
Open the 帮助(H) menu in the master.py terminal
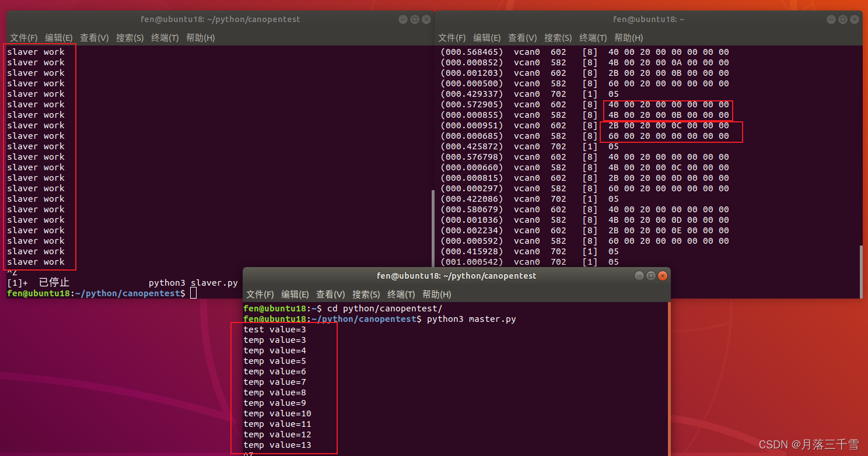point(436,294)
